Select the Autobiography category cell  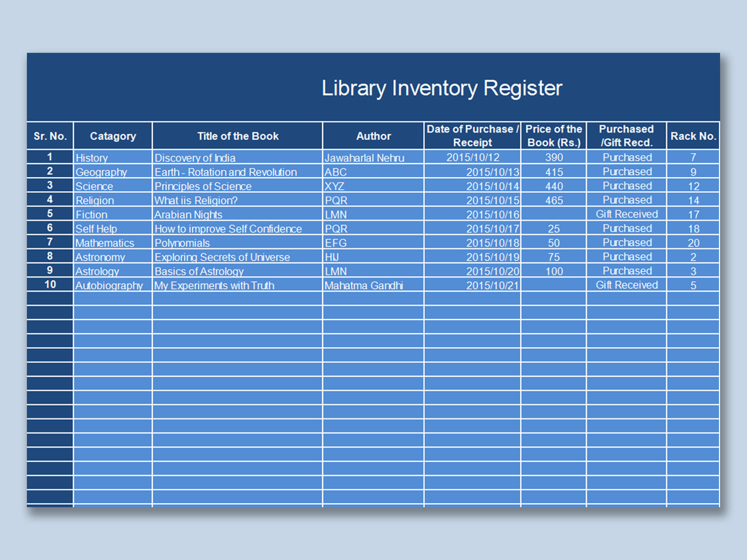pyautogui.click(x=113, y=285)
